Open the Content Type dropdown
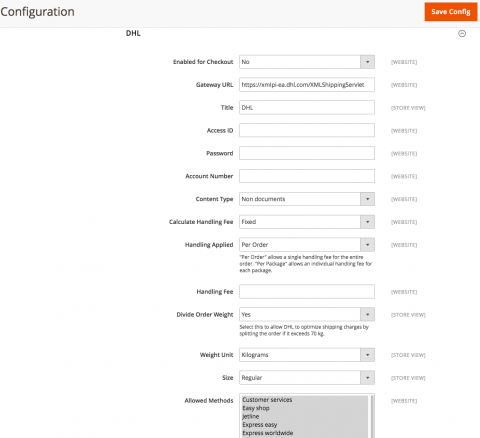The width and height of the screenshot is (480, 438). (307, 199)
